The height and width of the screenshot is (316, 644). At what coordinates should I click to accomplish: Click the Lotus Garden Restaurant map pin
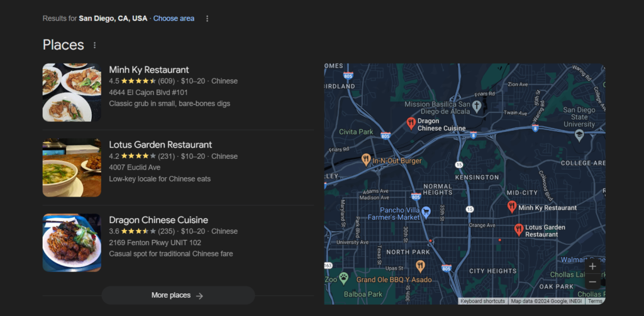tap(518, 229)
